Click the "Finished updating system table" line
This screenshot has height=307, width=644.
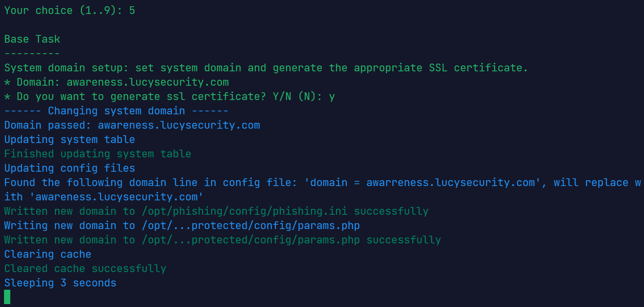(98, 154)
